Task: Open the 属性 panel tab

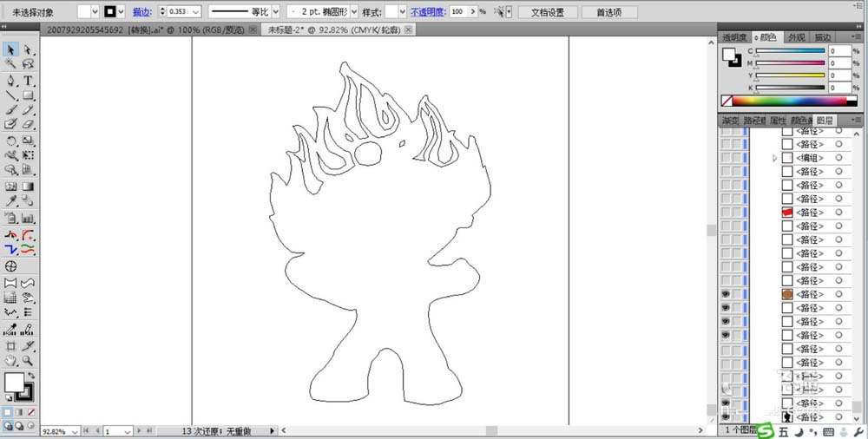Action: 778,120
